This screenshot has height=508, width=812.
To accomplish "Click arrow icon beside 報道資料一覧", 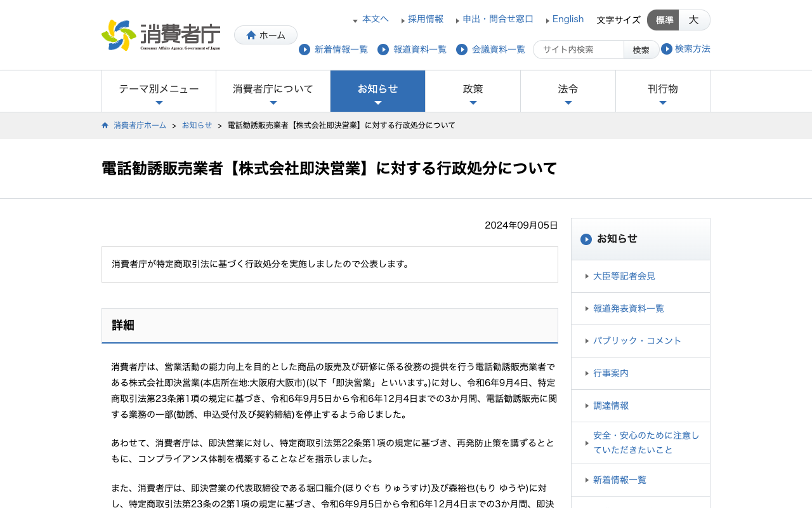I will (383, 50).
